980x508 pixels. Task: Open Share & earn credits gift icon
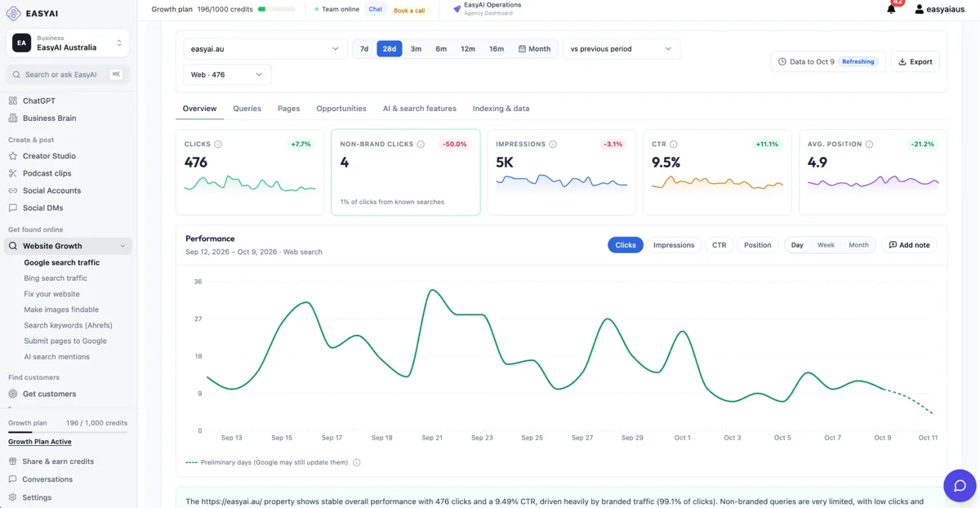[13, 461]
